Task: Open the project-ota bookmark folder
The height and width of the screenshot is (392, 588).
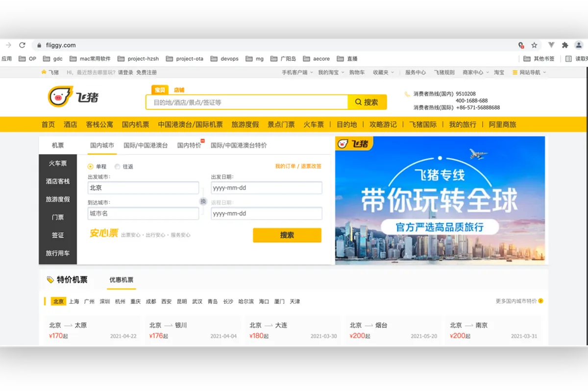Action: (185, 59)
